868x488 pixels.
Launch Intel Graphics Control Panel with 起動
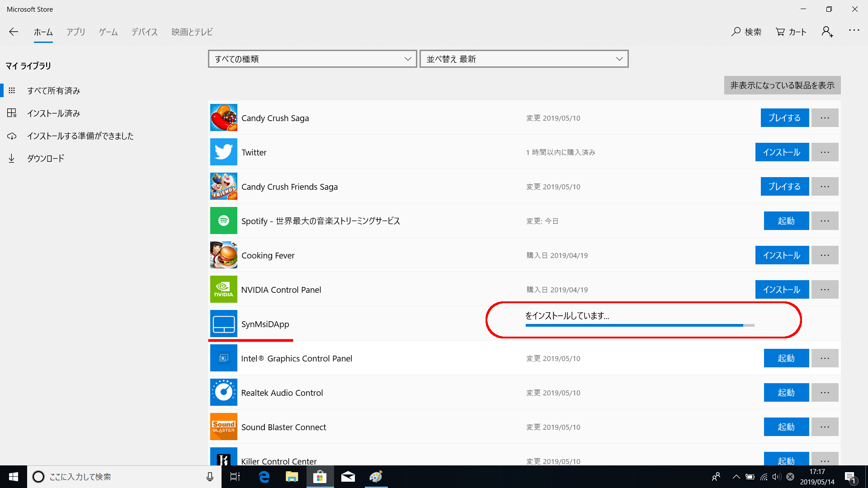787,358
